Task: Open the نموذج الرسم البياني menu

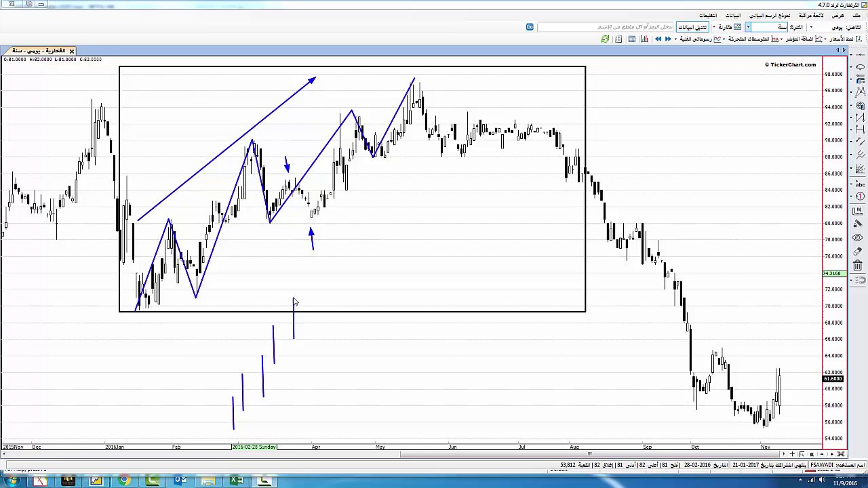Action: [x=770, y=16]
